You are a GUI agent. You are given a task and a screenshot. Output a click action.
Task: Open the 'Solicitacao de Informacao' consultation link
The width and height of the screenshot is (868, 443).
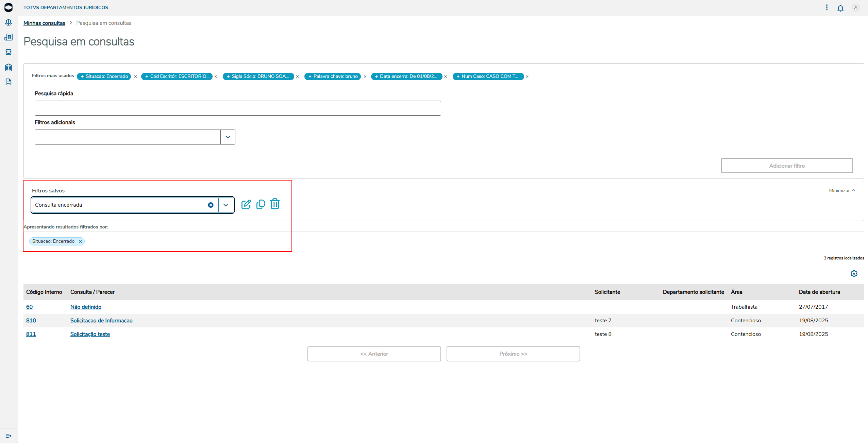tap(101, 321)
